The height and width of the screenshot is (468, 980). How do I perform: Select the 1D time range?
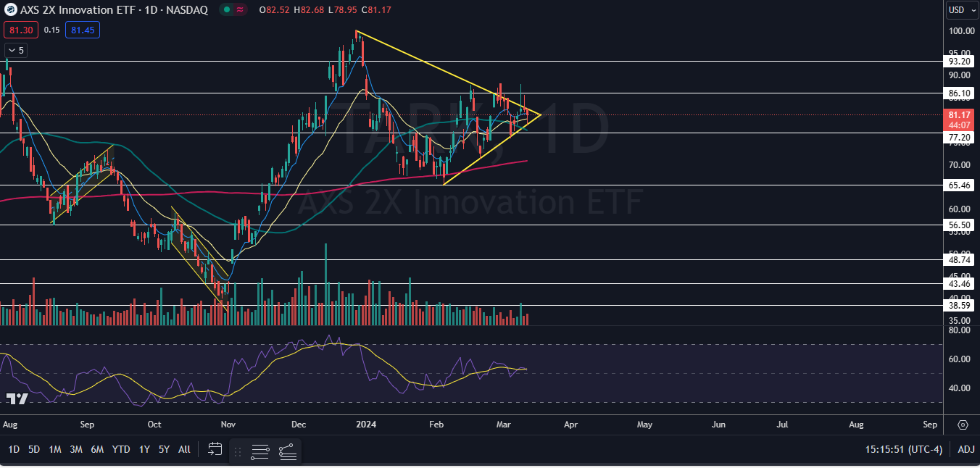click(x=14, y=450)
